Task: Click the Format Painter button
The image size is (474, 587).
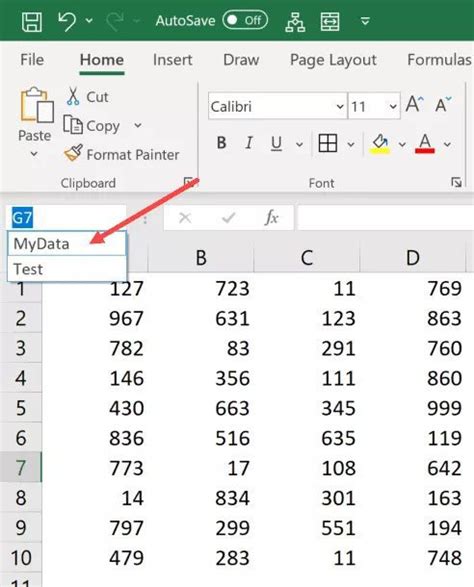Action: (122, 154)
